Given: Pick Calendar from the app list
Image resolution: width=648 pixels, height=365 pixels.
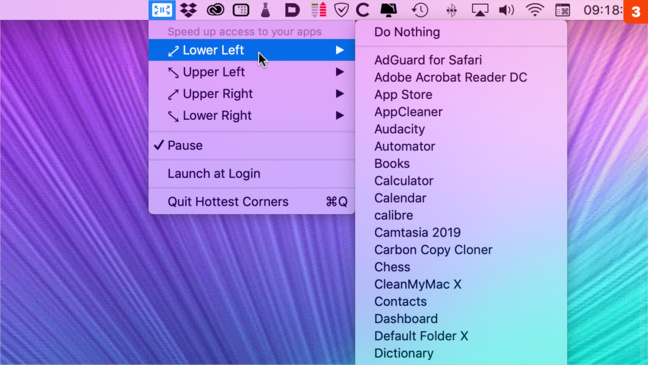Looking at the screenshot, I should tap(461, 198).
